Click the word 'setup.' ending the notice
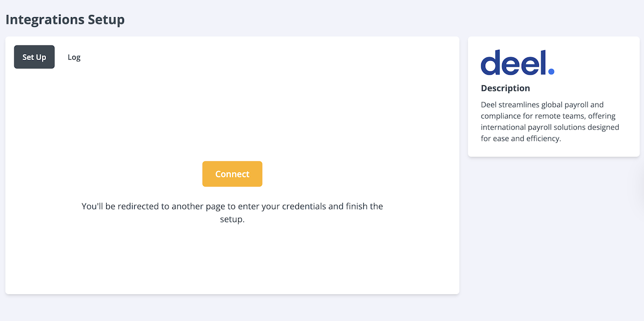Screen dimensions: 644x321 click(232, 220)
